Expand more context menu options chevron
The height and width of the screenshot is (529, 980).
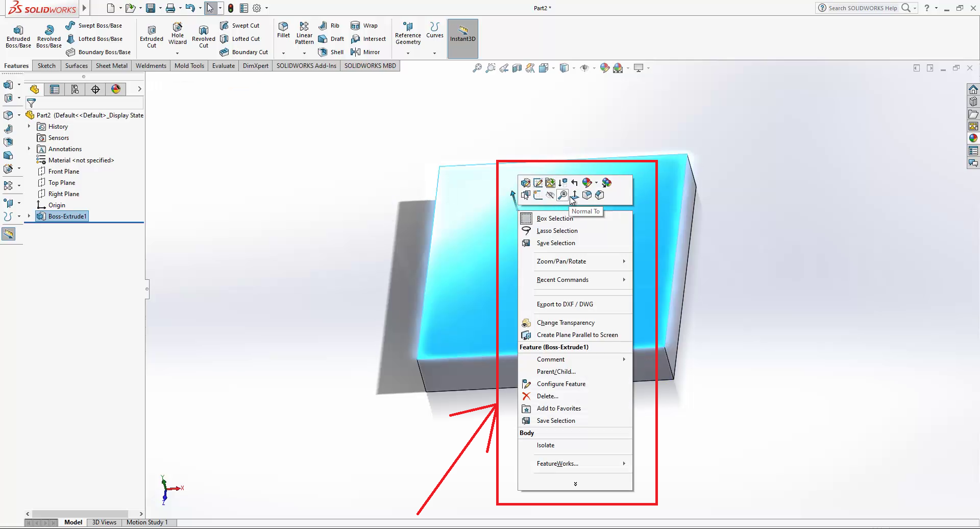[575, 484]
